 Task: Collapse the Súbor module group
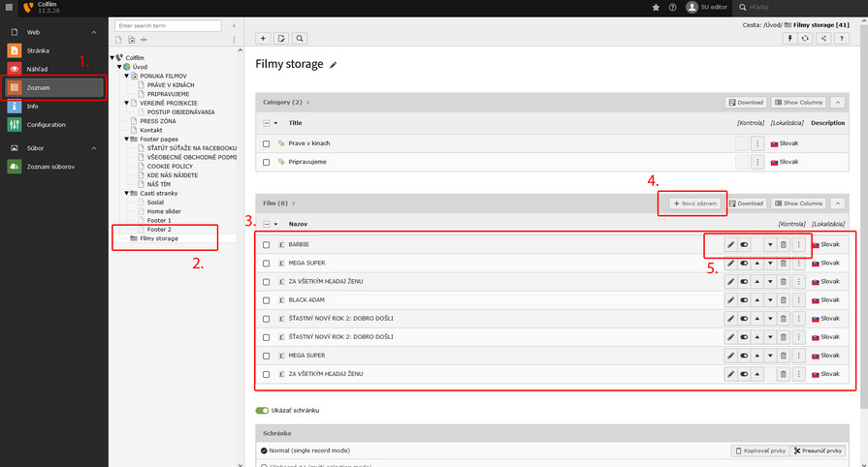coord(93,148)
